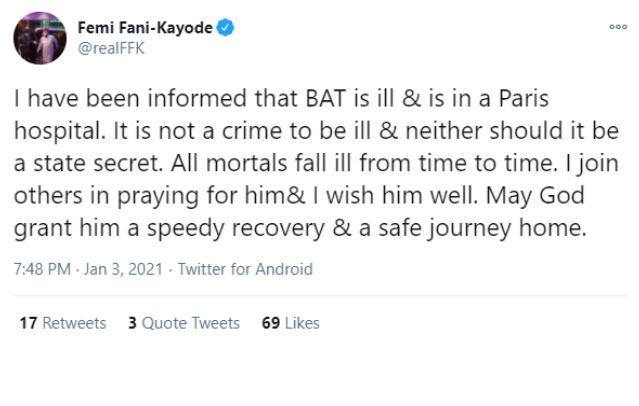Screen dimensions: 639x406
Task: Click the number 69 beside Likes
Action: (x=270, y=323)
